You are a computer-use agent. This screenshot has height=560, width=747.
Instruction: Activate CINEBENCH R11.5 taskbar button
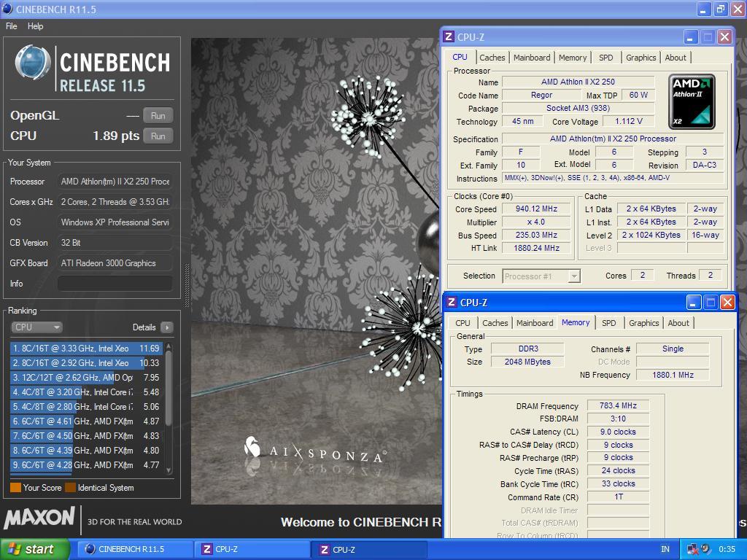click(x=136, y=549)
